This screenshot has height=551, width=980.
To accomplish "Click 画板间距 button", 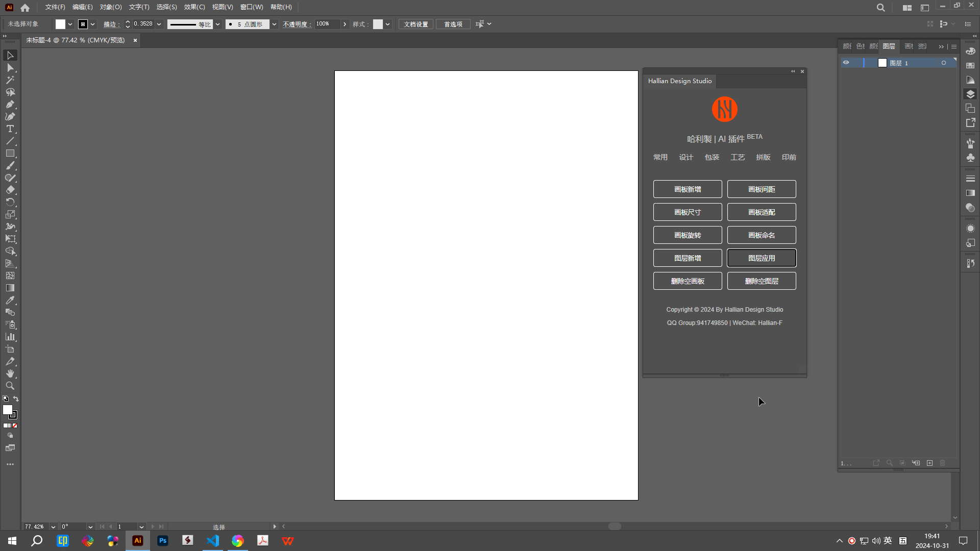I will point(762,189).
